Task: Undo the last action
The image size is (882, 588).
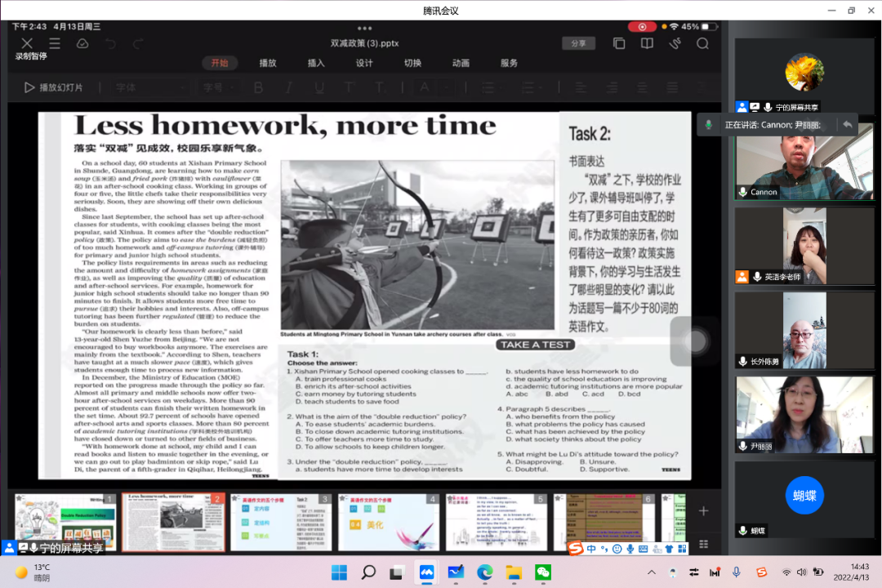Action: 111,43
